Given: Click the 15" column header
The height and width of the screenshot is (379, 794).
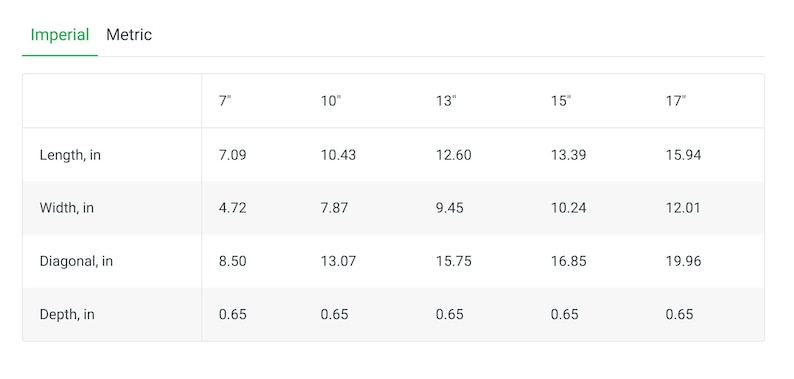Looking at the screenshot, I should [x=561, y=101].
